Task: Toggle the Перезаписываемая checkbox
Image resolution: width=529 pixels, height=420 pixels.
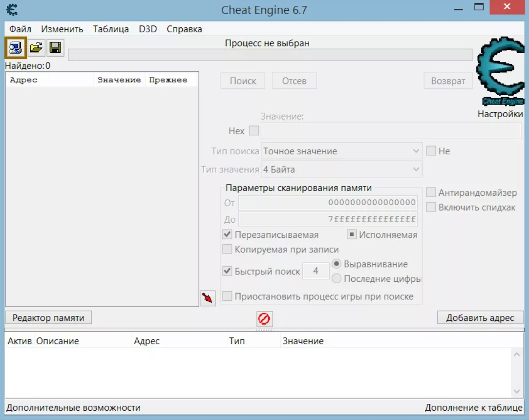Action: [x=228, y=234]
